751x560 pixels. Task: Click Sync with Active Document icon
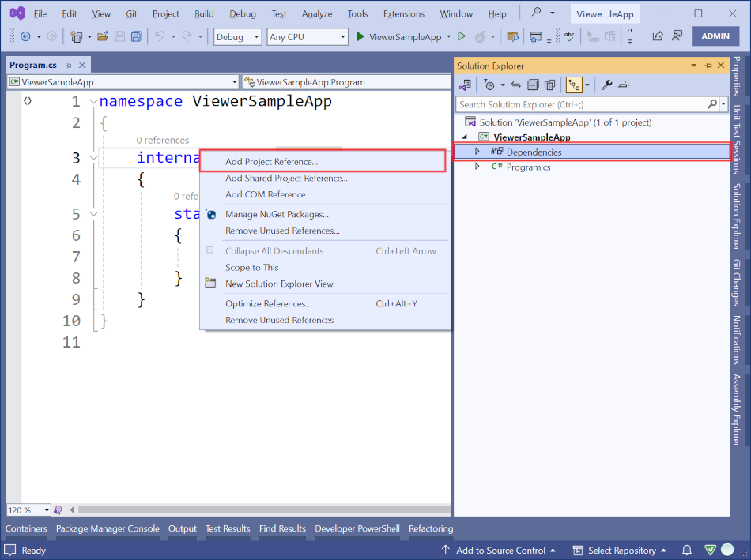pyautogui.click(x=516, y=85)
